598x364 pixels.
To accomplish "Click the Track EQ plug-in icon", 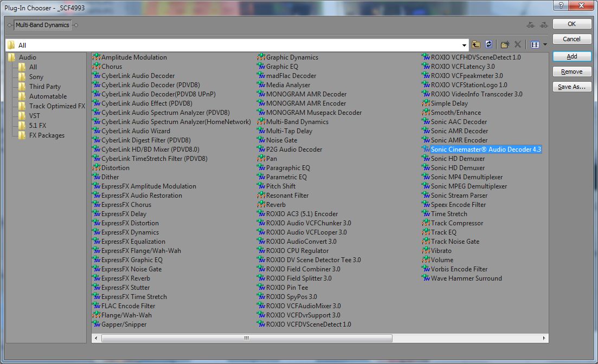I will point(426,232).
